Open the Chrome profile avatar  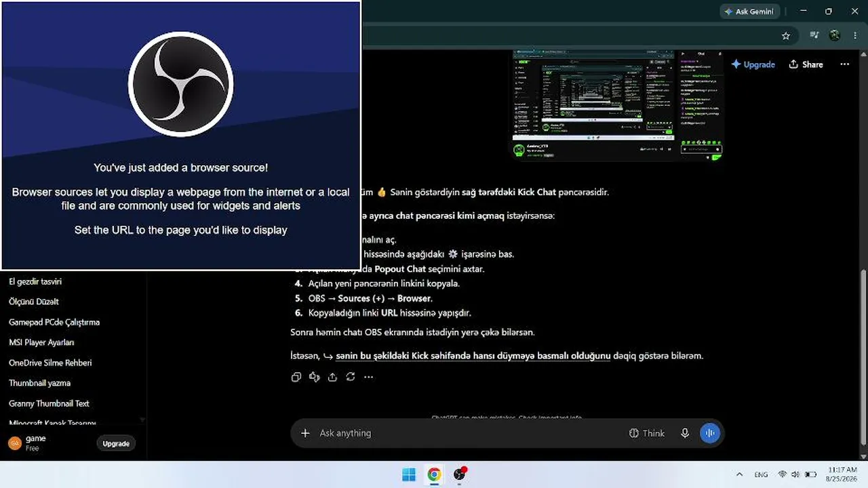835,36
